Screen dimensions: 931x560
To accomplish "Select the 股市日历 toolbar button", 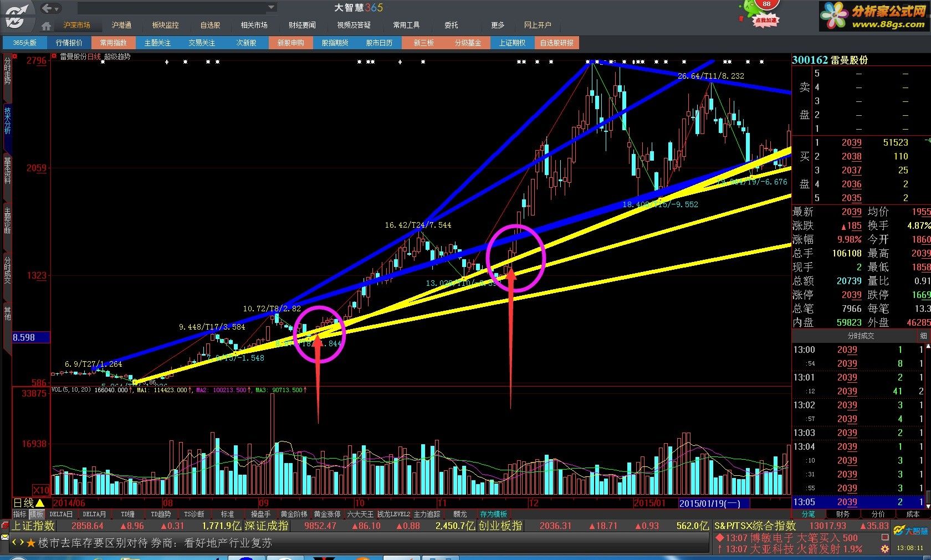I will pos(379,43).
